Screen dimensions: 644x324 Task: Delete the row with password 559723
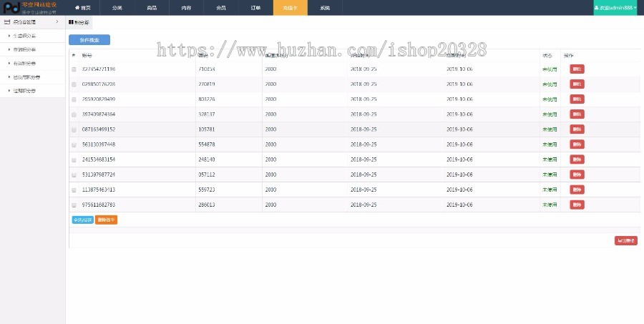pos(577,190)
